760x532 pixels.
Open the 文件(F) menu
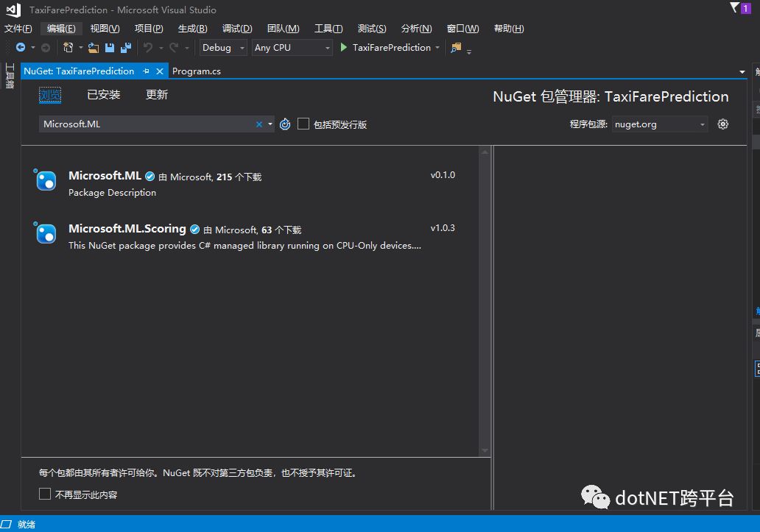point(18,29)
